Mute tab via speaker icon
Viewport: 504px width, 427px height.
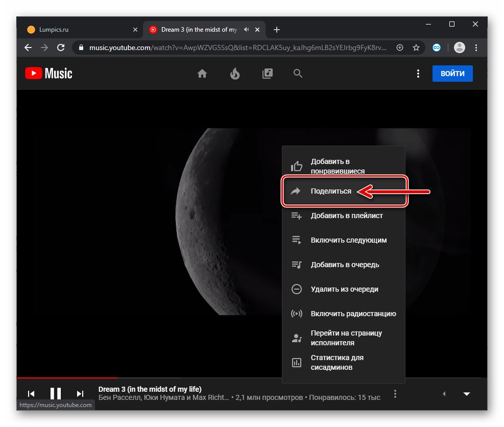(x=246, y=30)
